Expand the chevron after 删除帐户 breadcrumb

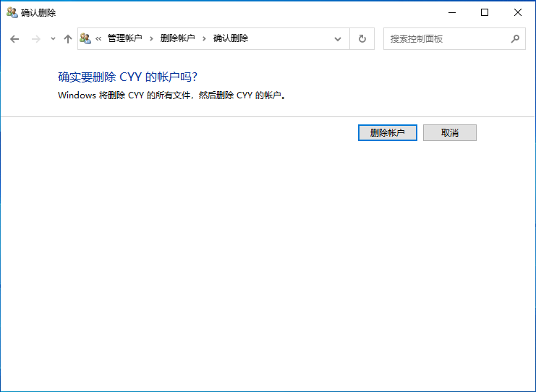204,39
